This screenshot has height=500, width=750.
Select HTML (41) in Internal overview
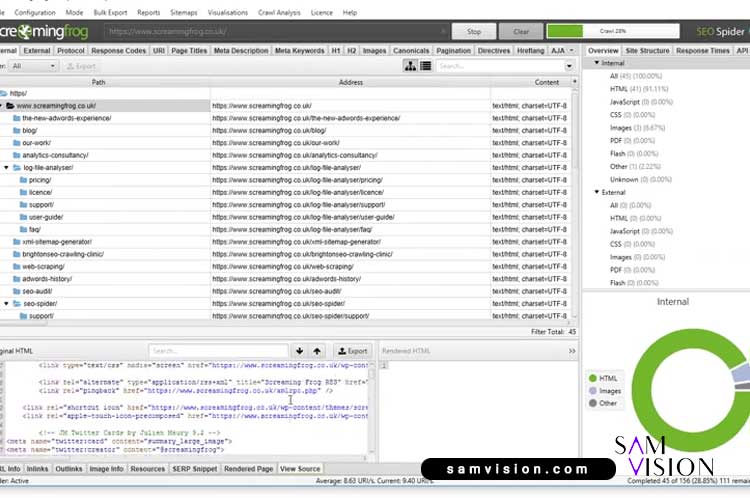tap(639, 89)
